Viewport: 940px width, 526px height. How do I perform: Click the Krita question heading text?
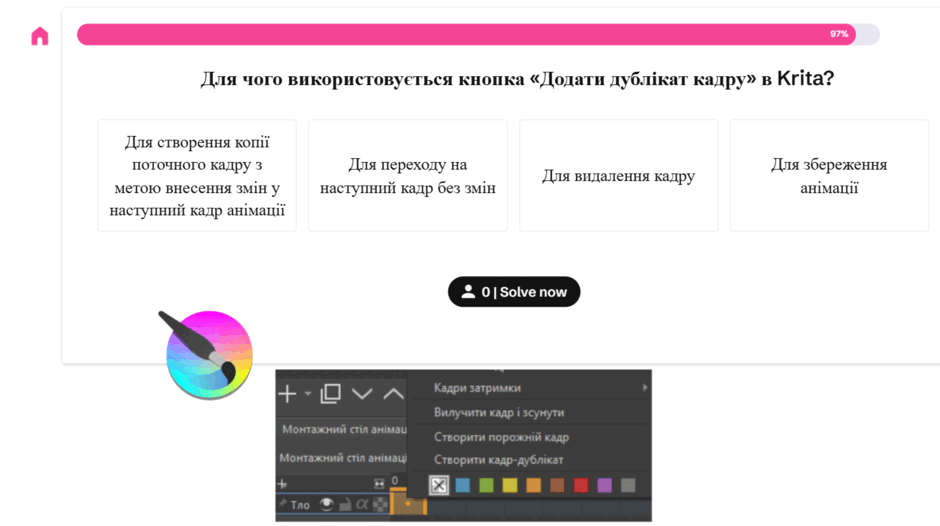[517, 79]
